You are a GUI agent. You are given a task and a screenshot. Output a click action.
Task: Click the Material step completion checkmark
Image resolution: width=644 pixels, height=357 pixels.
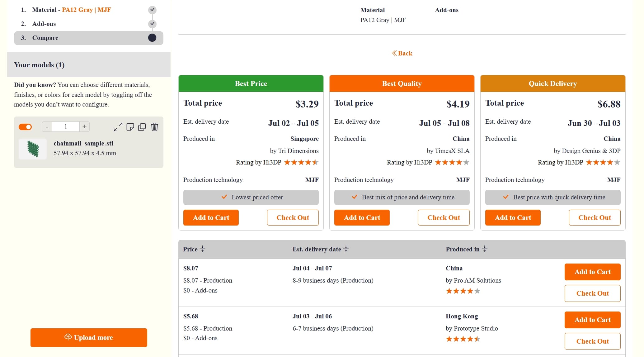[152, 10]
